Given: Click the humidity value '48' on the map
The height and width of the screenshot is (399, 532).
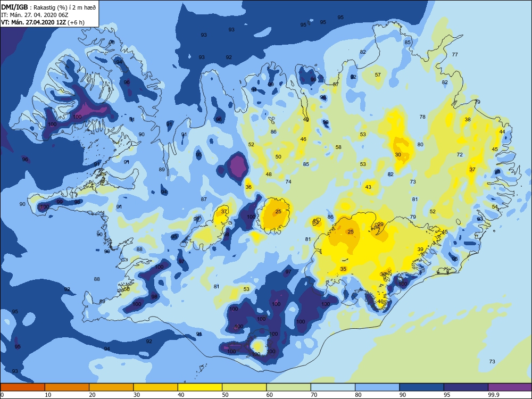Looking at the screenshot, I should [x=268, y=174].
